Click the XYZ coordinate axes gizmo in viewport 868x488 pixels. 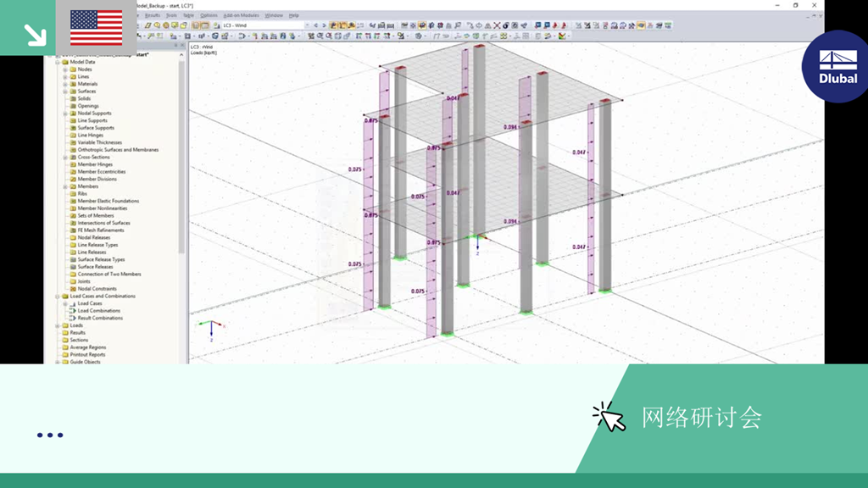tap(211, 330)
